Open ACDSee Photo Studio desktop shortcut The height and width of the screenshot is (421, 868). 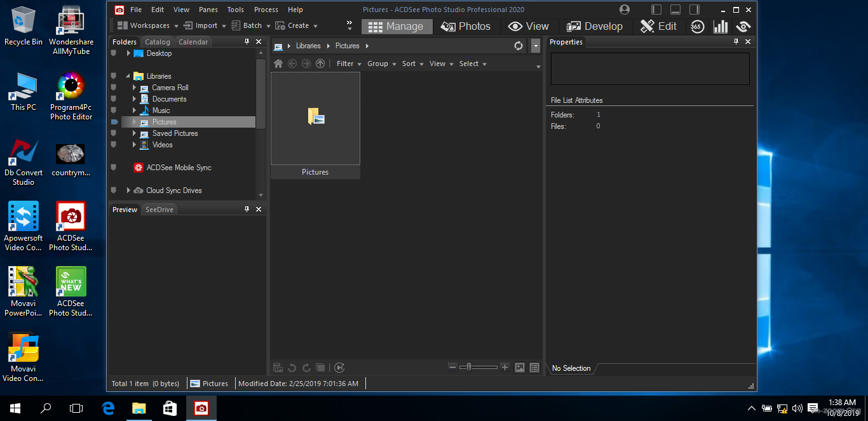(x=71, y=227)
